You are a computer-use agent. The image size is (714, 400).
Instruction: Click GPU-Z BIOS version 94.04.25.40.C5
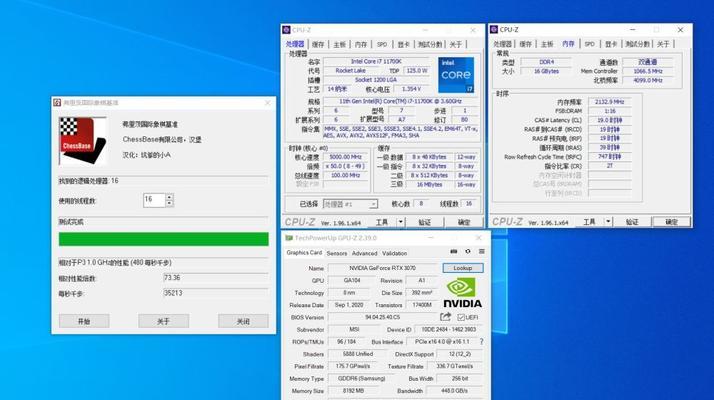(382, 317)
